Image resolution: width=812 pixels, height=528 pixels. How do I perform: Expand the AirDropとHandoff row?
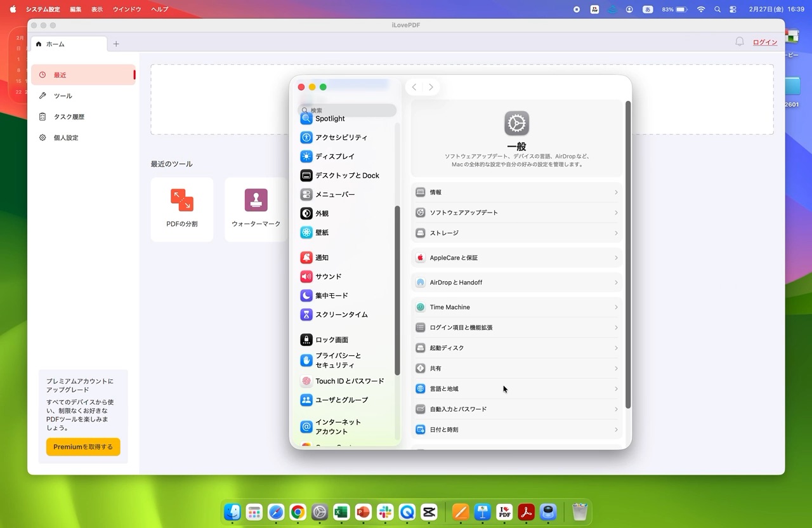tap(516, 282)
